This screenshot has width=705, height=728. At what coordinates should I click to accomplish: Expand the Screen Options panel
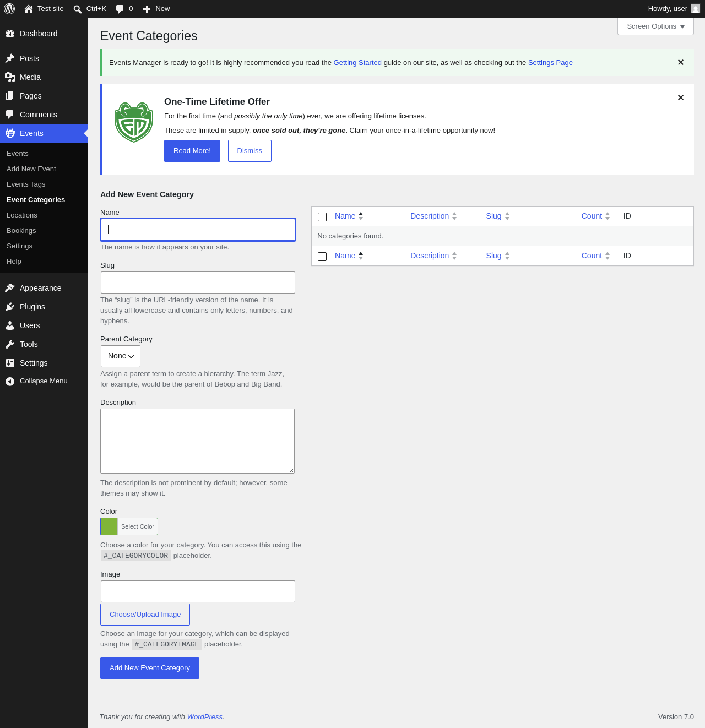point(655,26)
